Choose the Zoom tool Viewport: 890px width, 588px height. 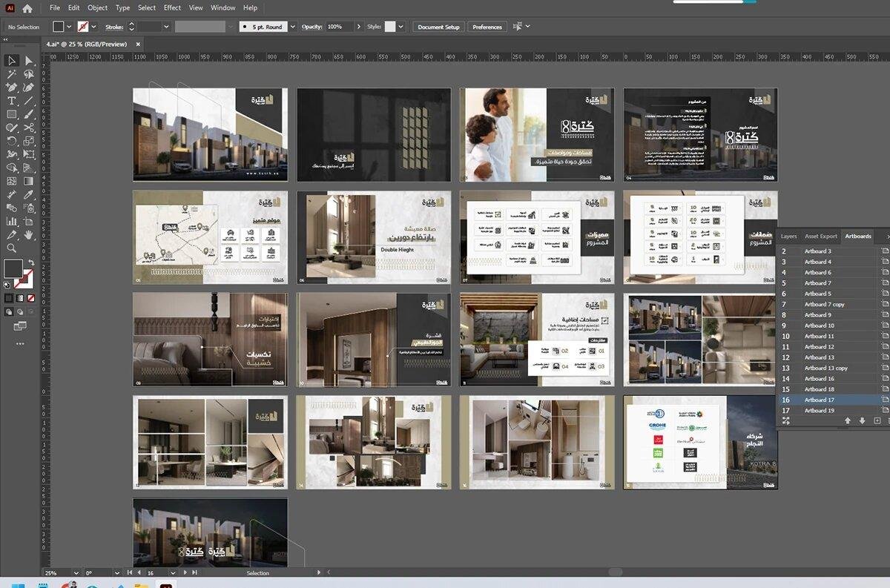click(x=12, y=248)
